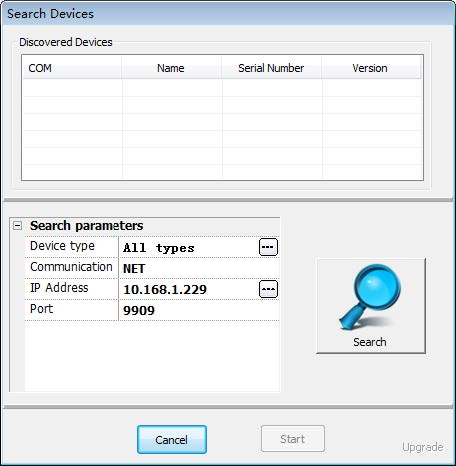The image size is (456, 466).
Task: Sort by the COM column header
Action: point(72,68)
